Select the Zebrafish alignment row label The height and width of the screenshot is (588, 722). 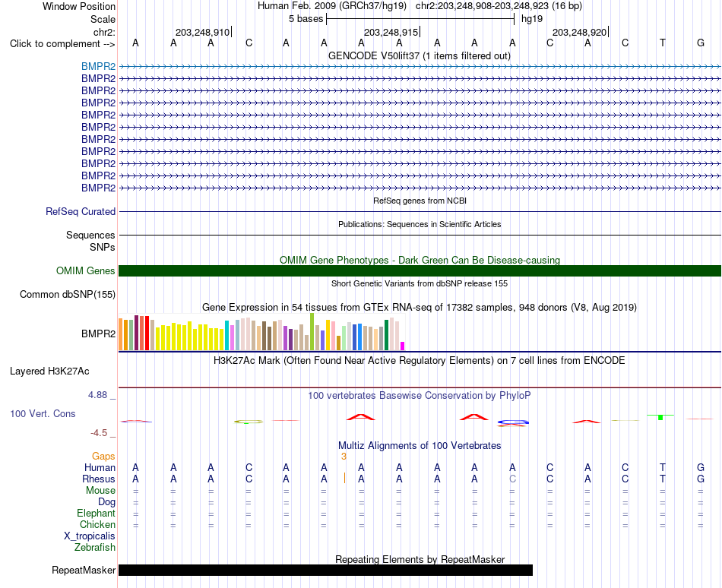pyautogui.click(x=95, y=548)
